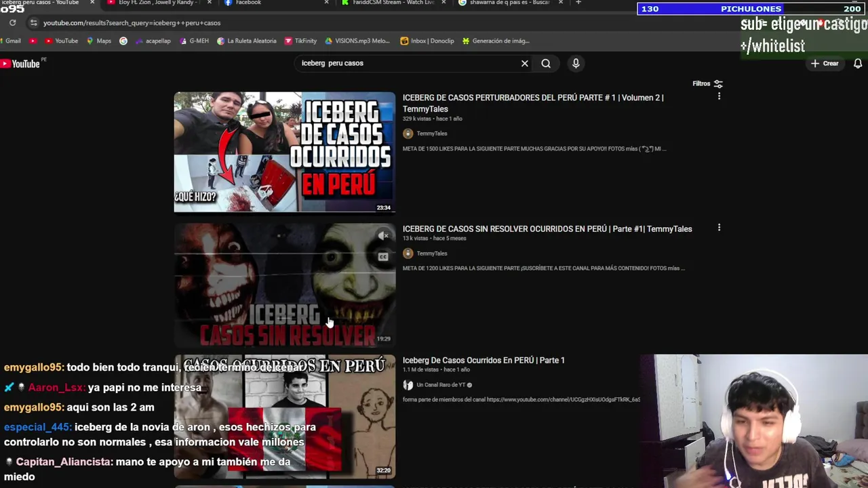Screen dimensions: 868x488
Task: Open title 'ICEBERG DE CASOS SIN RESOLVER OCURRIDOS'
Action: (x=547, y=229)
